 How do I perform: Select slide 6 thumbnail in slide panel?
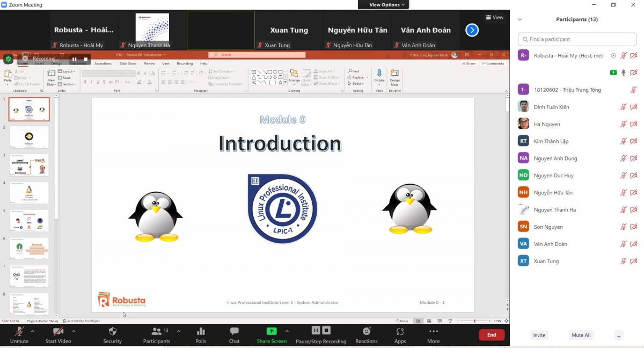pos(29,249)
